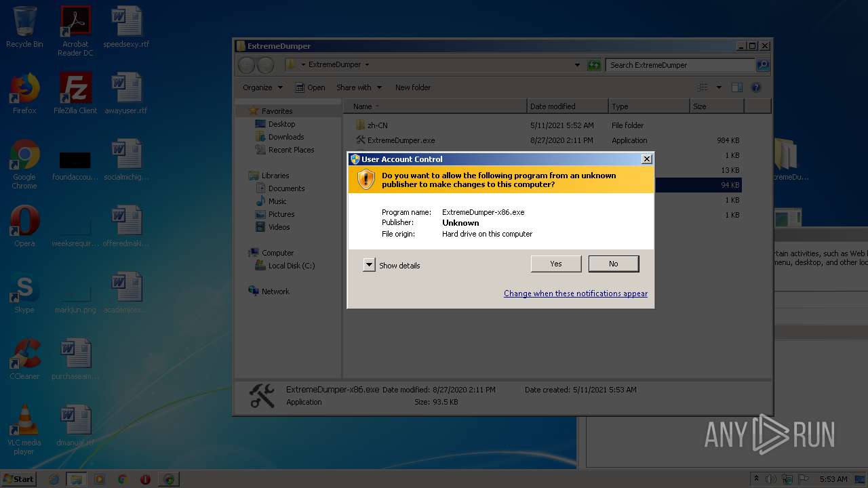Sort files by the Date modified column header
868x488 pixels.
568,106
